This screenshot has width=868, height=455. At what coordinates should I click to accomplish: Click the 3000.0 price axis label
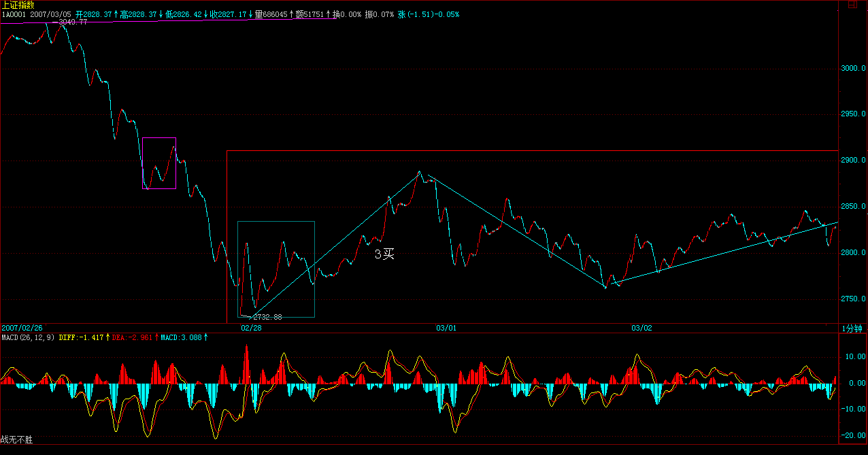[x=853, y=68]
